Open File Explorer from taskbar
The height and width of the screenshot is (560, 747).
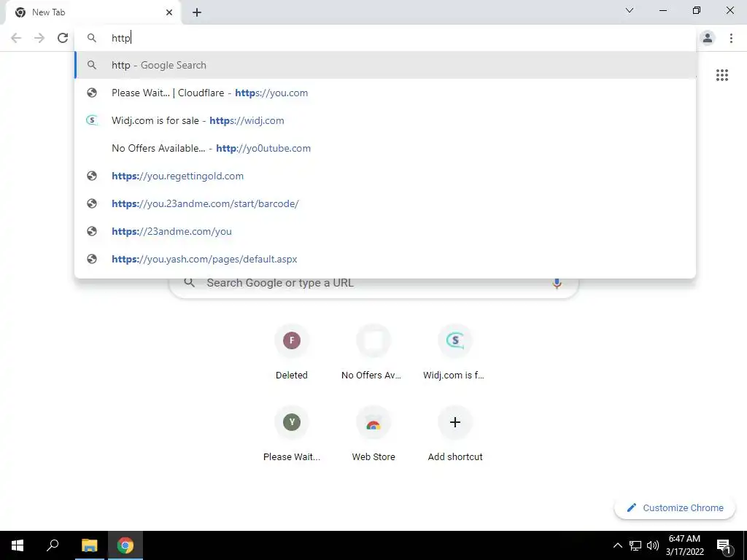click(x=89, y=545)
